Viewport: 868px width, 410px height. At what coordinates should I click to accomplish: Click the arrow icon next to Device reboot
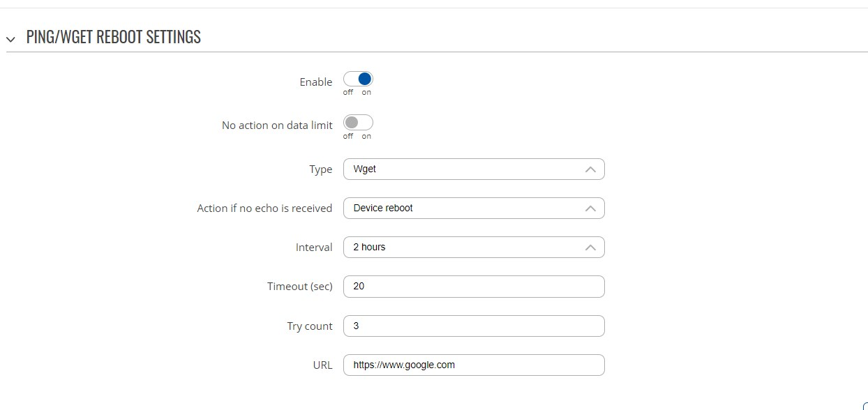pyautogui.click(x=590, y=208)
